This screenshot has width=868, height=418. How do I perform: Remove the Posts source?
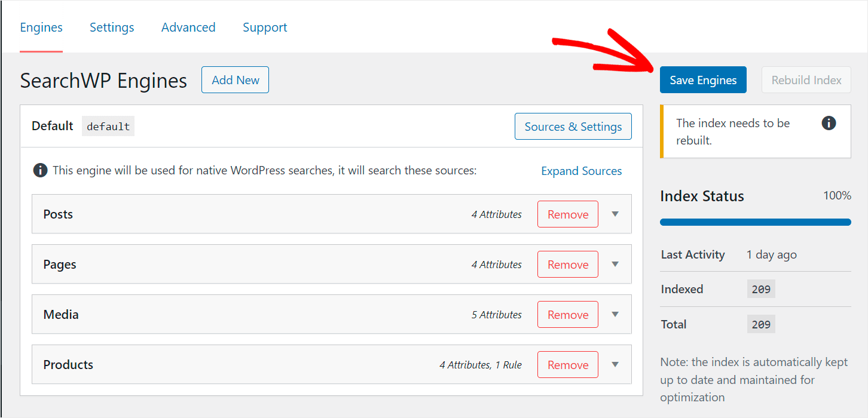point(568,214)
